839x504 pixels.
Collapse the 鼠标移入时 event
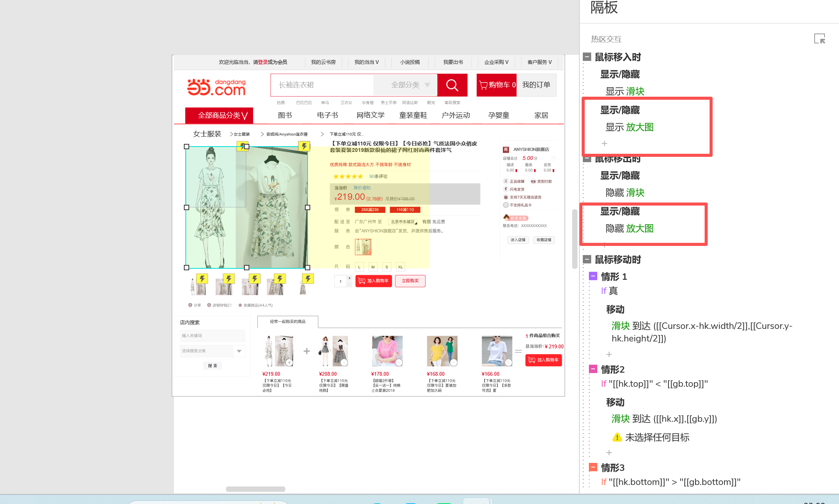pyautogui.click(x=587, y=57)
